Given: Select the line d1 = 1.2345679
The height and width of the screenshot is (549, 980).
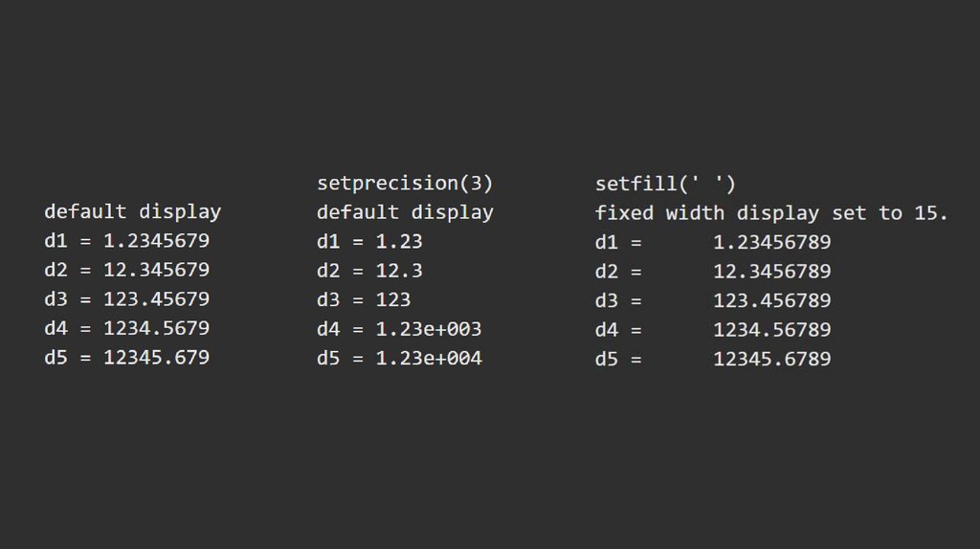Looking at the screenshot, I should [x=126, y=241].
